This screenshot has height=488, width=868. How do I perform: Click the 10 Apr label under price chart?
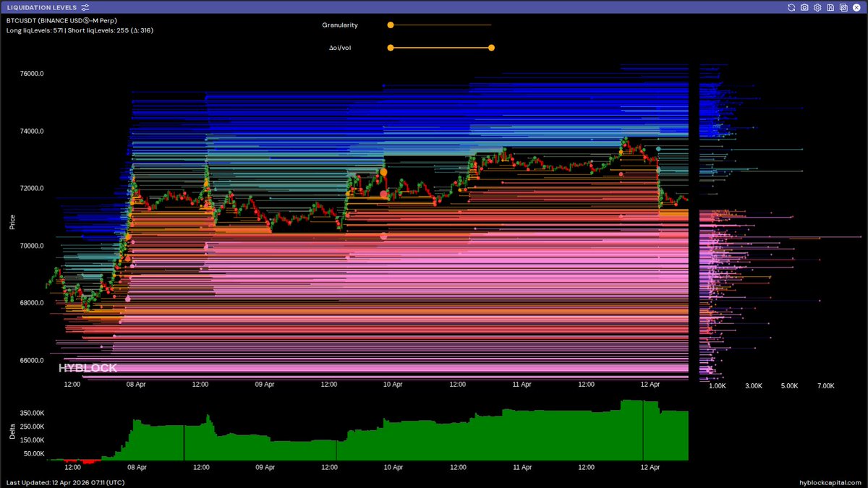pyautogui.click(x=393, y=385)
